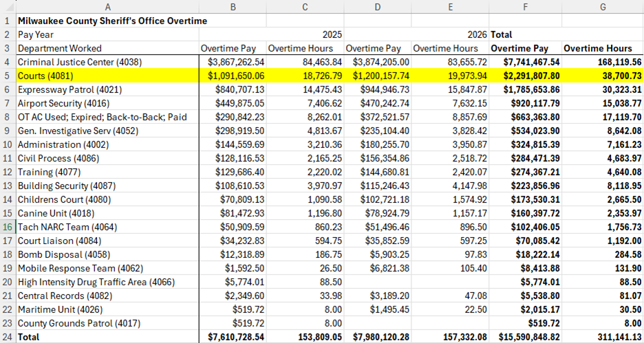Click cell with 168,119.56 hours
Viewport: 644px width, 343px height.
point(603,62)
